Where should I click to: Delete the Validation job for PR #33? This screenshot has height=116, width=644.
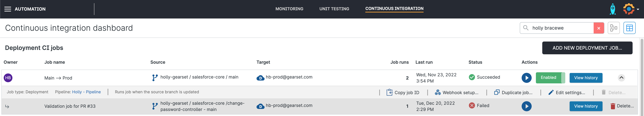pyautogui.click(x=622, y=106)
